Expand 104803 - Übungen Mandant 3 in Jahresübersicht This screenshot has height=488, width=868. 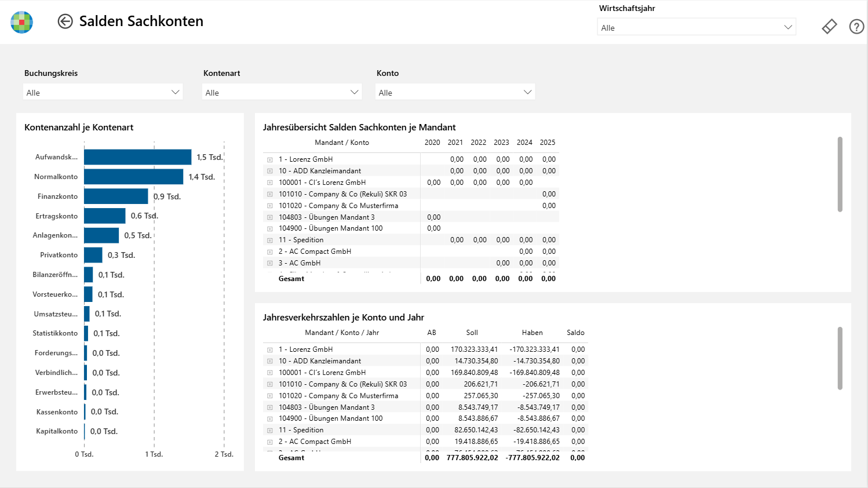(x=270, y=217)
